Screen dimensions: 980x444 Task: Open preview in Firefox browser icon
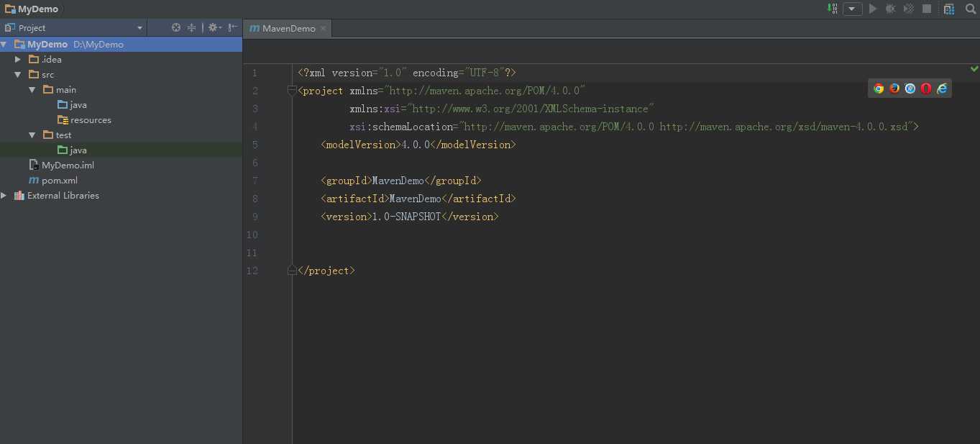pos(894,89)
